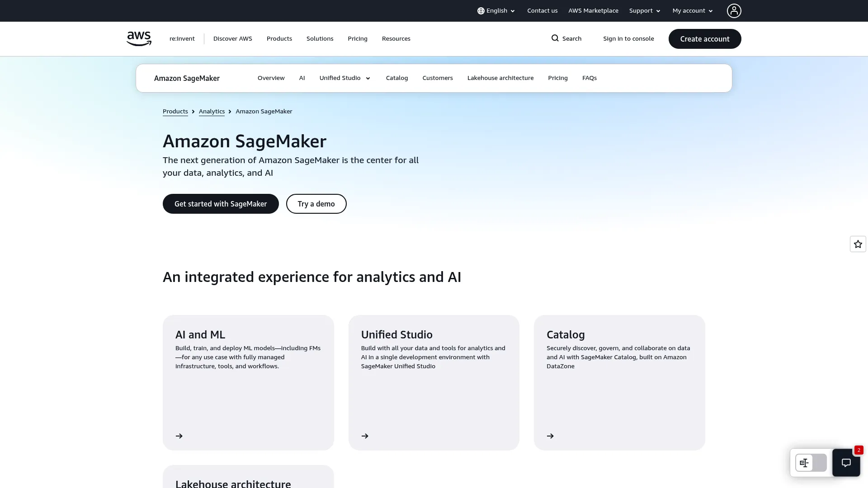Click the AWS Marketplace link

coord(593,11)
